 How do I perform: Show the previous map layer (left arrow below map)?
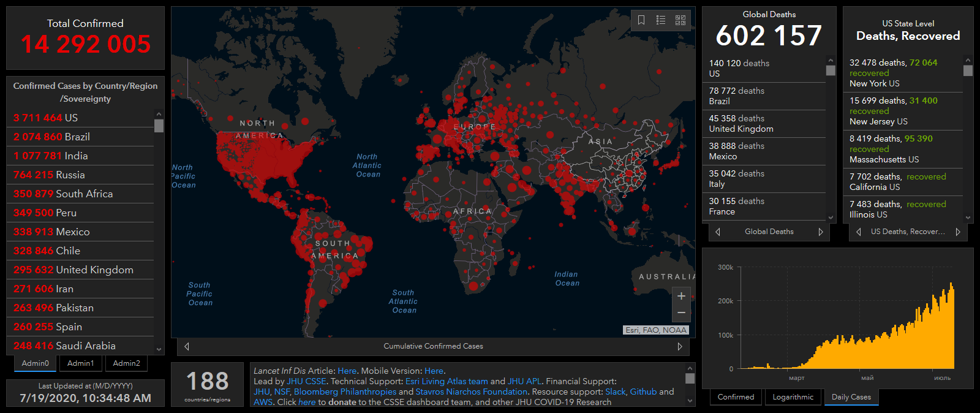(x=187, y=346)
